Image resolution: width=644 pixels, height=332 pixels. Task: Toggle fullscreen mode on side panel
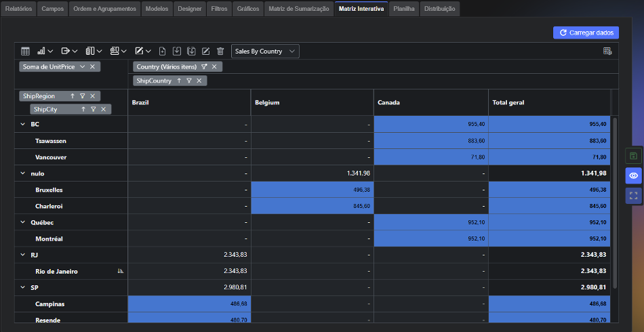[633, 196]
